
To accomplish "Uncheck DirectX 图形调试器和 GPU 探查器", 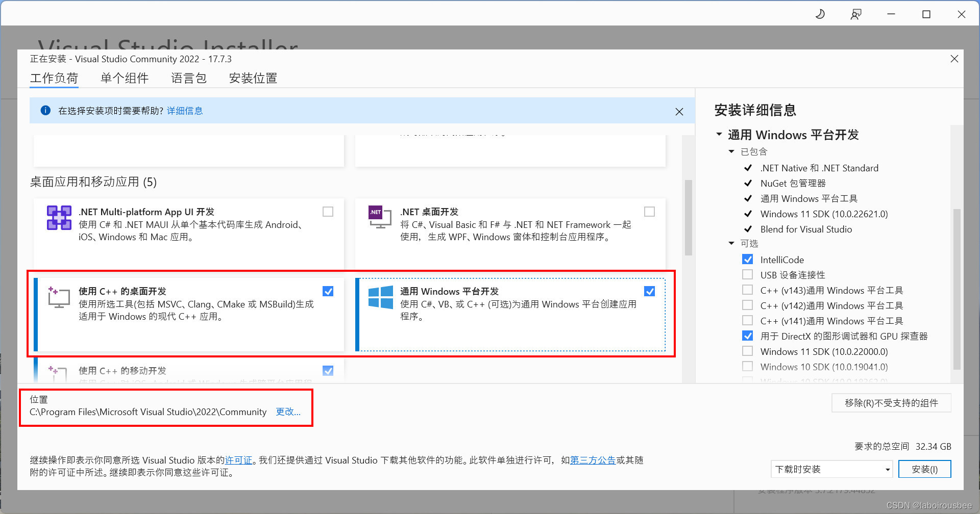I will click(x=747, y=336).
